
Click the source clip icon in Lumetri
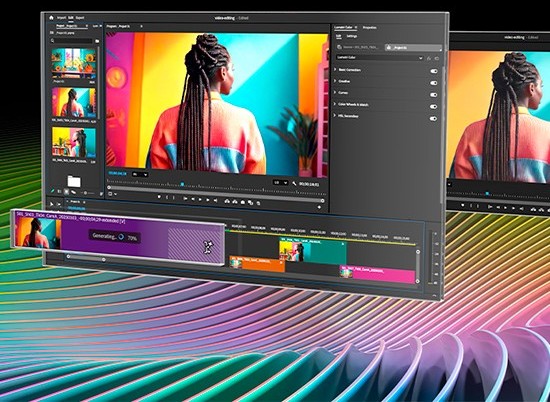339,46
